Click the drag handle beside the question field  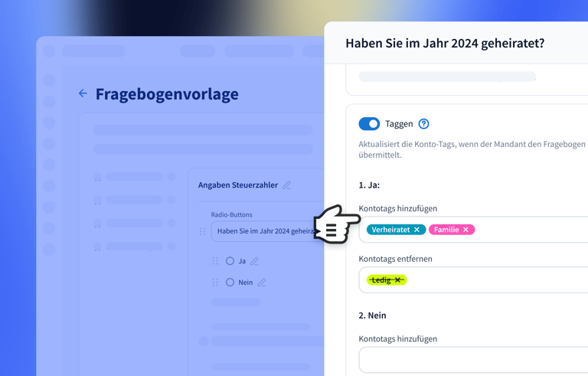coord(203,231)
